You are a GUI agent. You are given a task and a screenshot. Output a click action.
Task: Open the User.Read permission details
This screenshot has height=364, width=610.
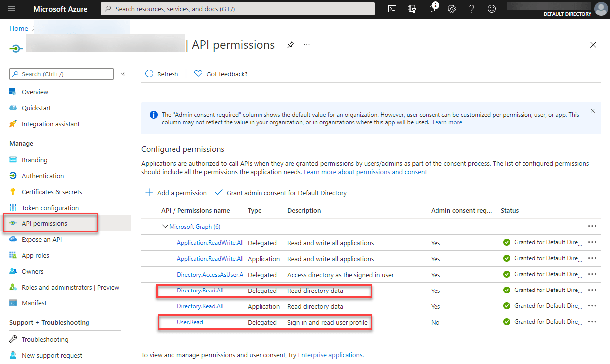(189, 322)
